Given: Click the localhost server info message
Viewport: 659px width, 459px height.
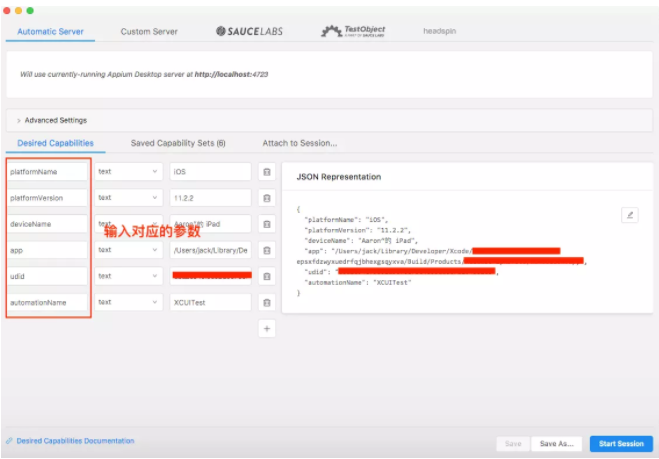Looking at the screenshot, I should point(144,74).
